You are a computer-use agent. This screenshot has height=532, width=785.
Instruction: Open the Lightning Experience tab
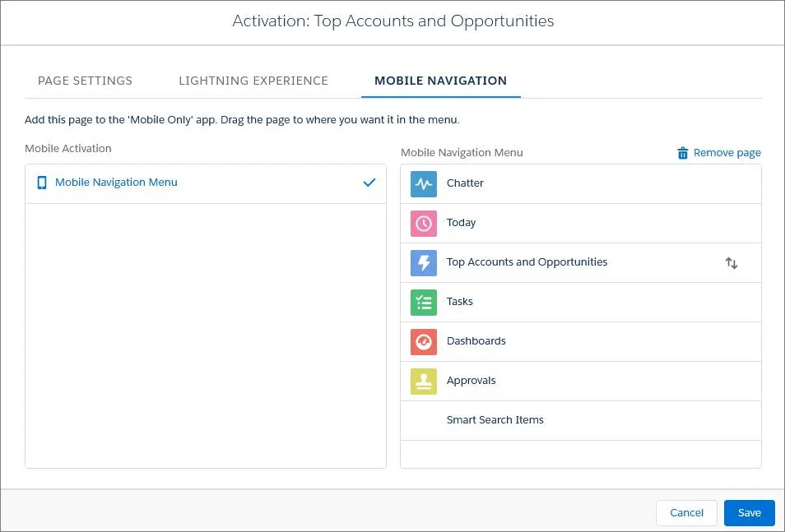253,81
